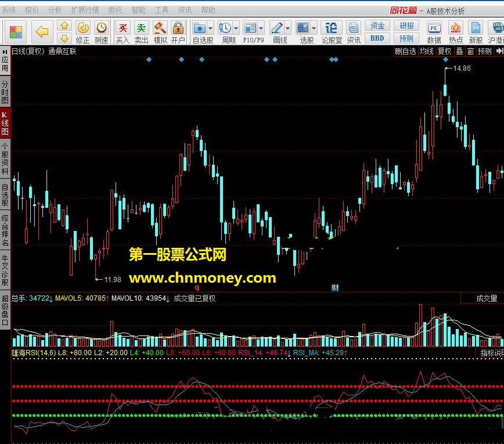504x444 pixels.
Task: Open the 超级盘口 sidebar tab
Action: 5,310
